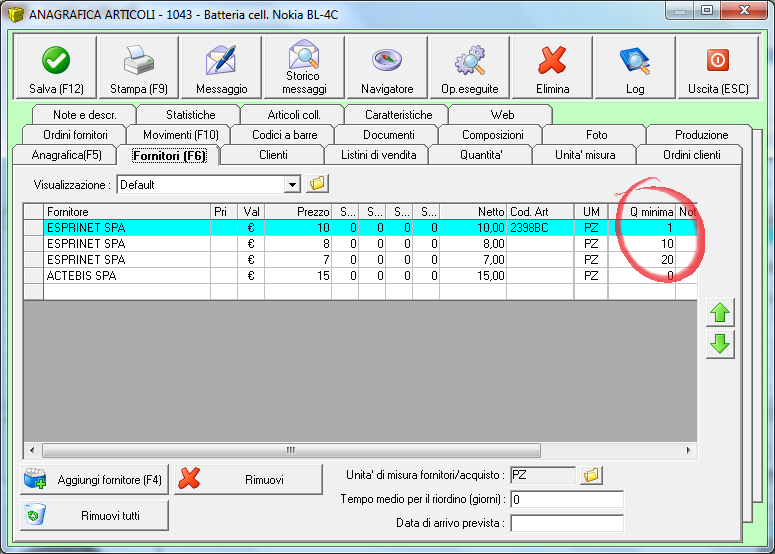Open the Statistiche tab
The width and height of the screenshot is (775, 554).
pyautogui.click(x=190, y=115)
